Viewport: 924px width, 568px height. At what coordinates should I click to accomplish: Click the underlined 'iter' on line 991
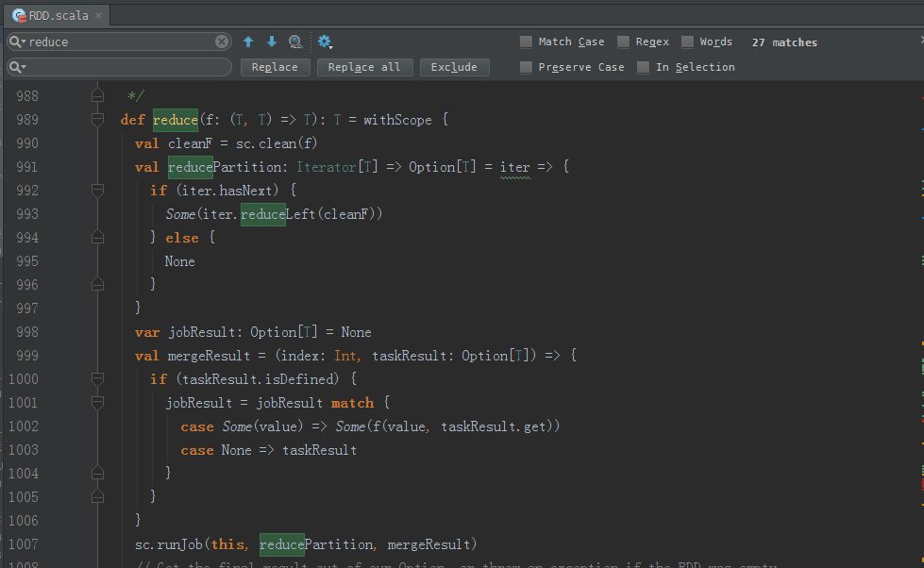(515, 167)
